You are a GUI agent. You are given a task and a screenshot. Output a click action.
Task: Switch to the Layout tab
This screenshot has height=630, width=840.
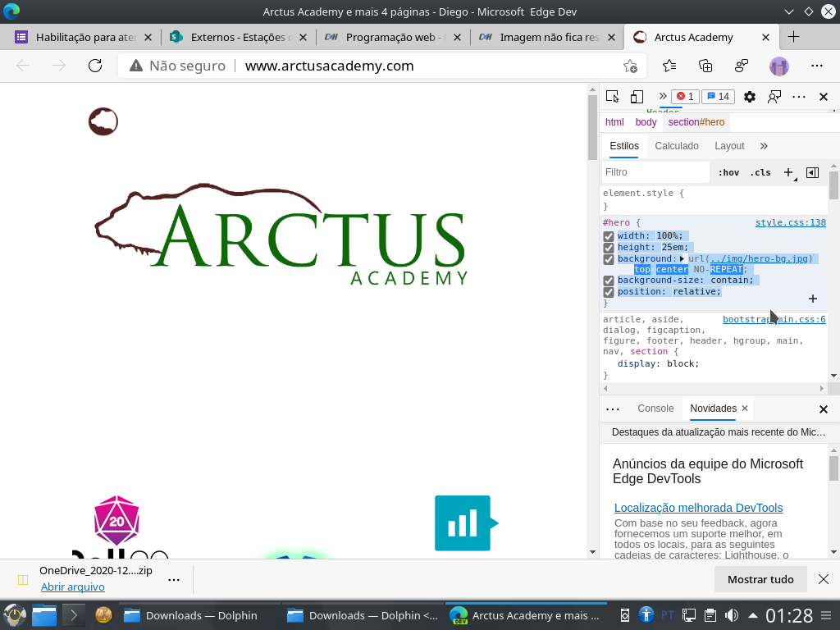pyautogui.click(x=729, y=146)
